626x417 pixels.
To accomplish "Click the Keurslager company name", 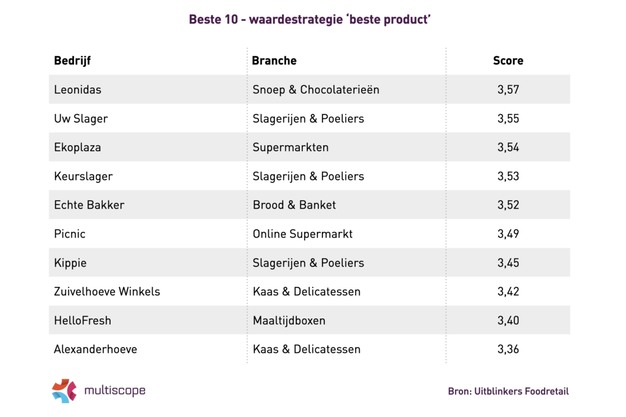I will [x=81, y=176].
